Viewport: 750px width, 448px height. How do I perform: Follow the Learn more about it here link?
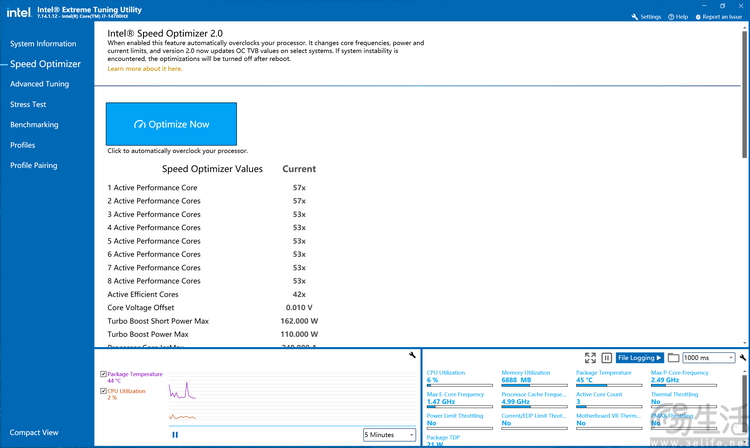[x=144, y=69]
